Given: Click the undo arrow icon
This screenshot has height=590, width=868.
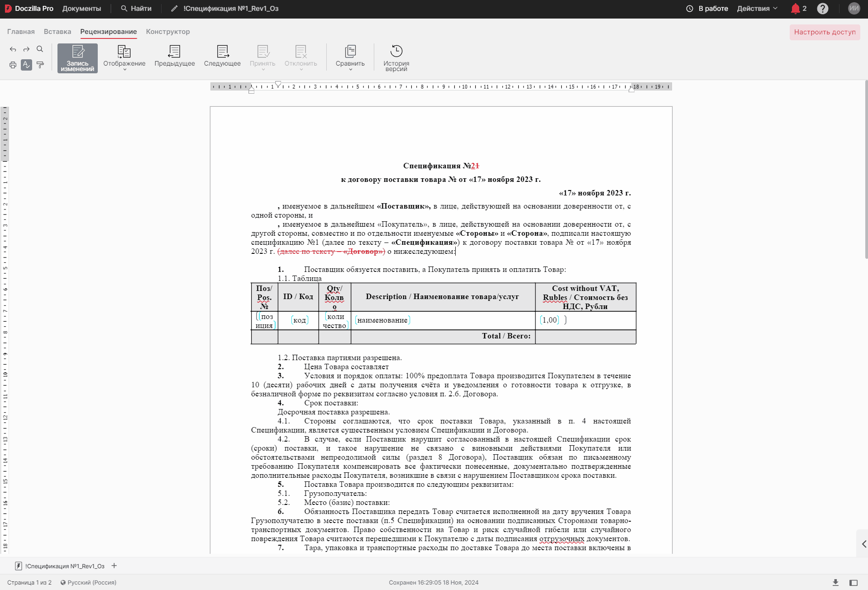Looking at the screenshot, I should (x=13, y=49).
